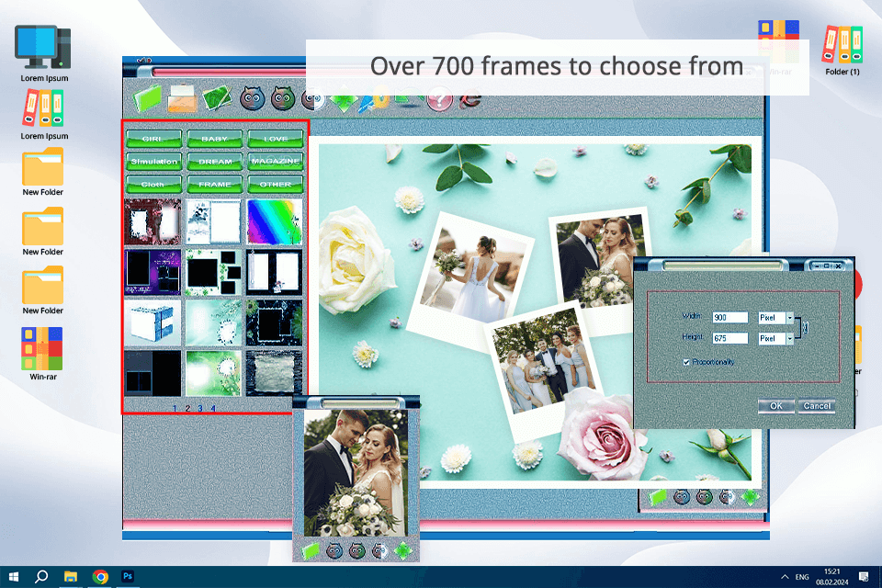Select the GIRL frame category
This screenshot has height=588, width=882.
[x=153, y=139]
